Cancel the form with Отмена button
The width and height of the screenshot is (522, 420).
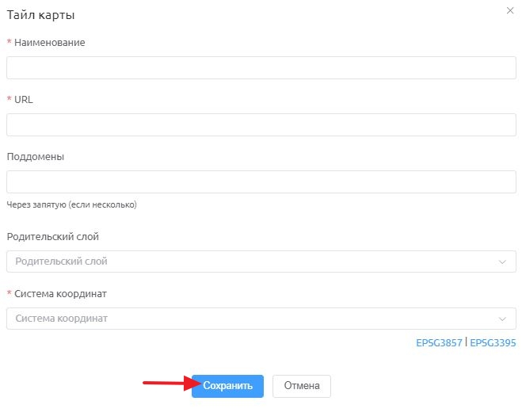[x=302, y=386]
